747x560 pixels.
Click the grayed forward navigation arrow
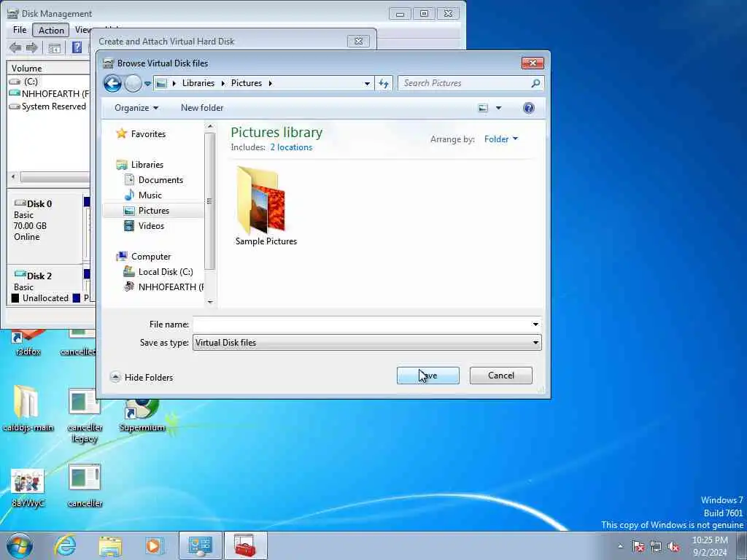coord(133,83)
